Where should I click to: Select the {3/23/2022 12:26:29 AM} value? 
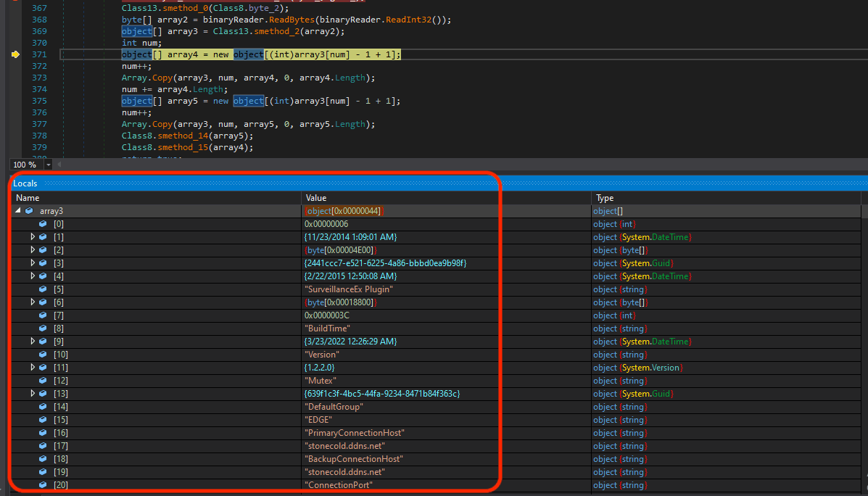350,341
